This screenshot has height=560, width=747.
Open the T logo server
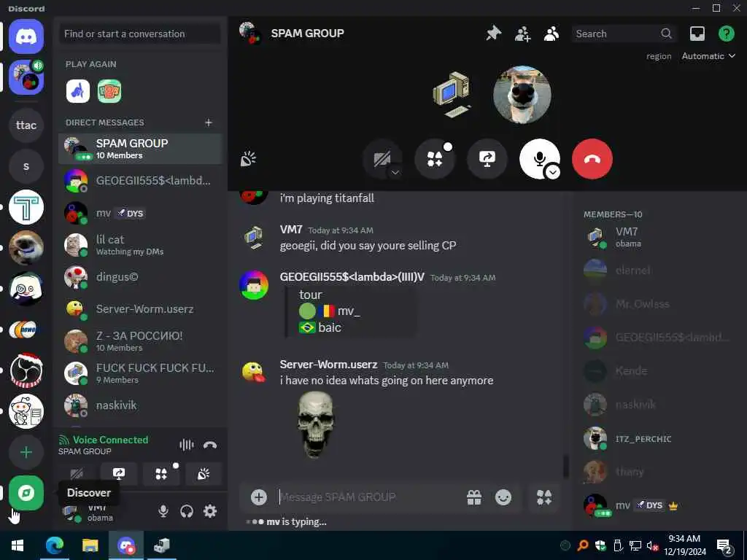point(26,207)
